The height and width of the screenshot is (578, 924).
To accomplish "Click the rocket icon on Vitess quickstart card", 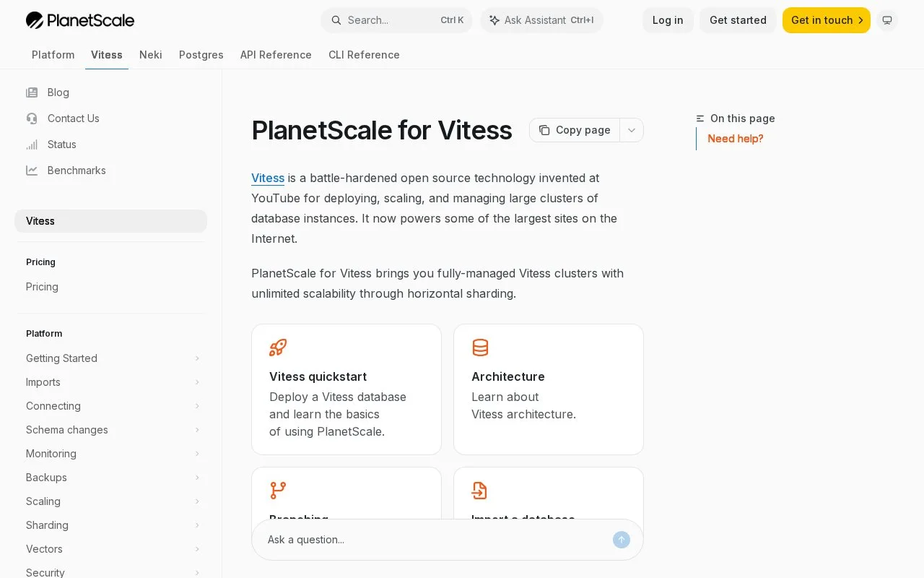I will coord(278,348).
